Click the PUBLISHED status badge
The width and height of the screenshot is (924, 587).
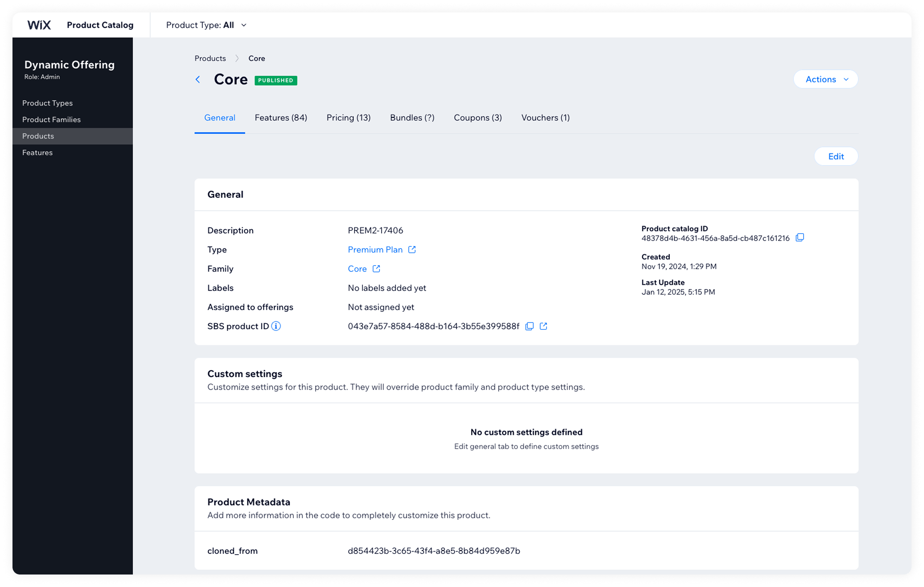click(x=276, y=80)
